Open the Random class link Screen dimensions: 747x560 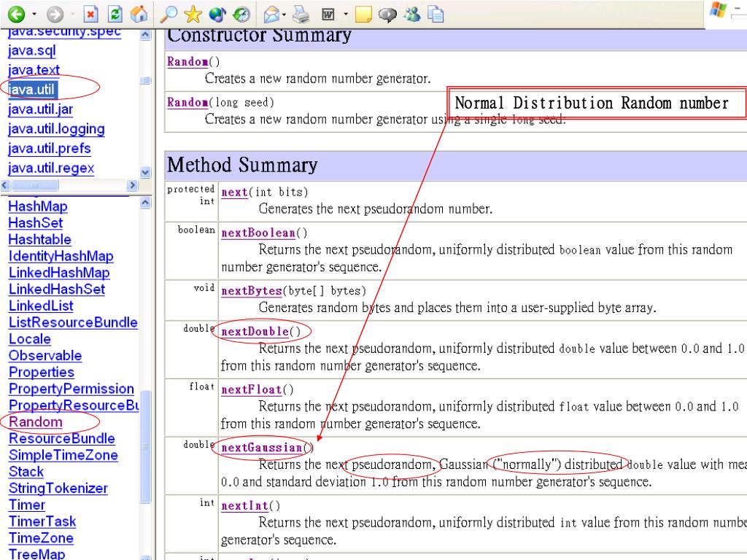35,422
